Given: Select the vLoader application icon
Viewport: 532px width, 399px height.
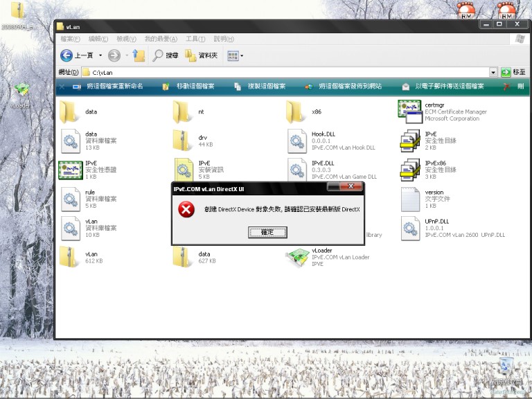Looking at the screenshot, I should (297, 257).
